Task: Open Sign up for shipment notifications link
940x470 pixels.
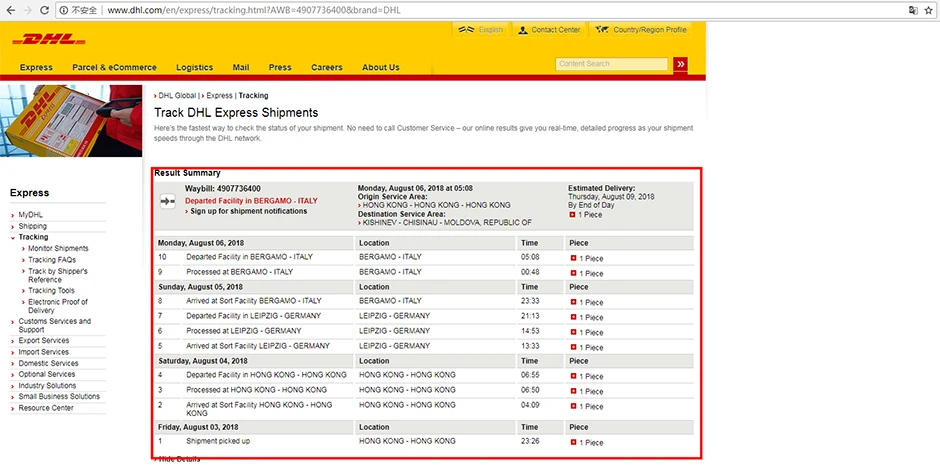Action: point(249,212)
